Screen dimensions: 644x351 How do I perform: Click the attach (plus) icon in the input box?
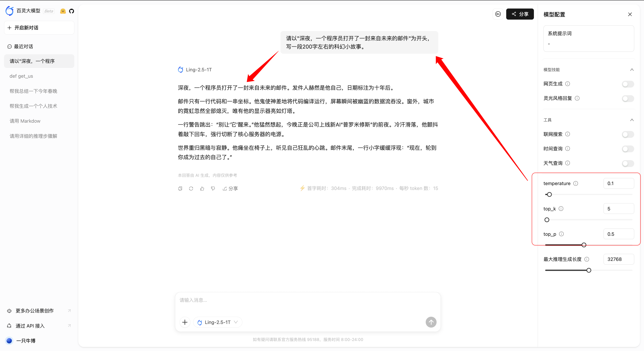tap(185, 322)
